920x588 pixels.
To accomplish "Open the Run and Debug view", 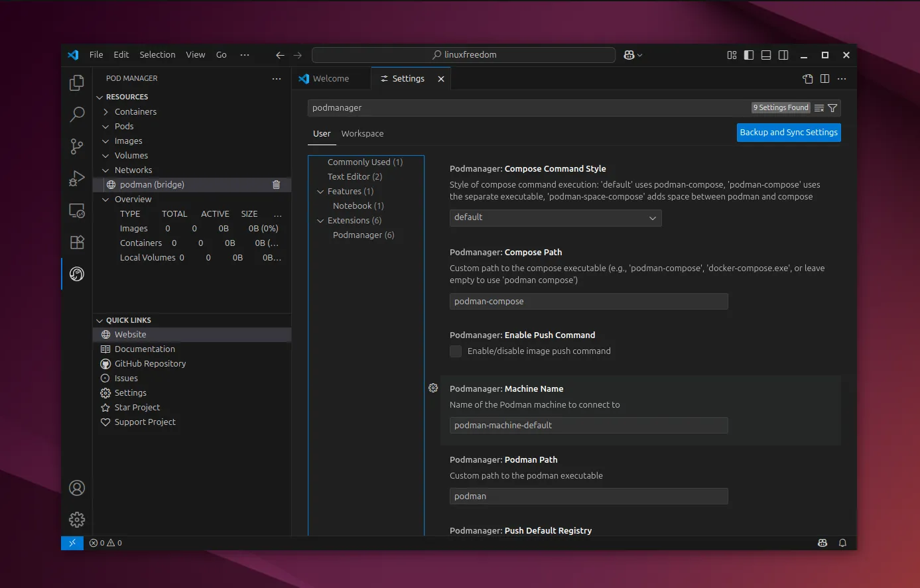I will click(x=76, y=178).
